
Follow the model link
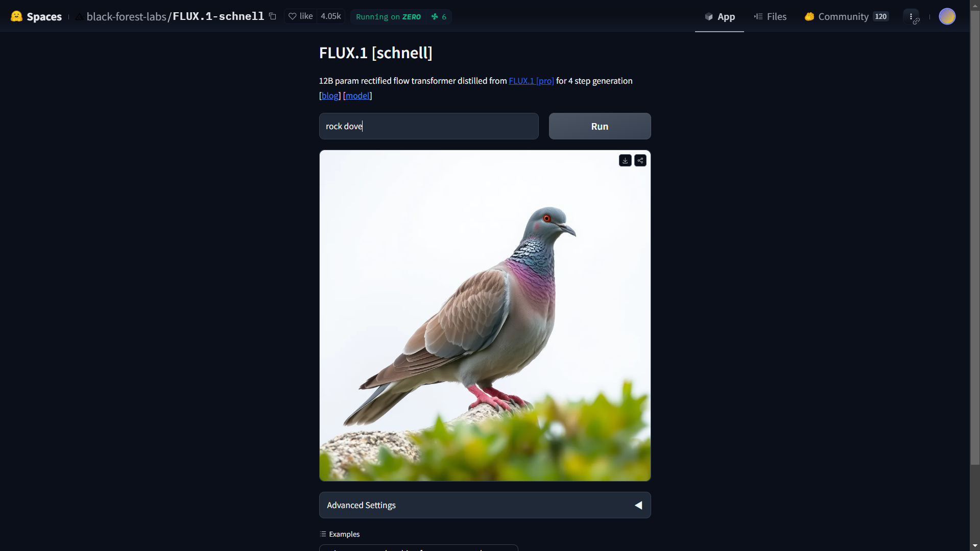pos(357,95)
